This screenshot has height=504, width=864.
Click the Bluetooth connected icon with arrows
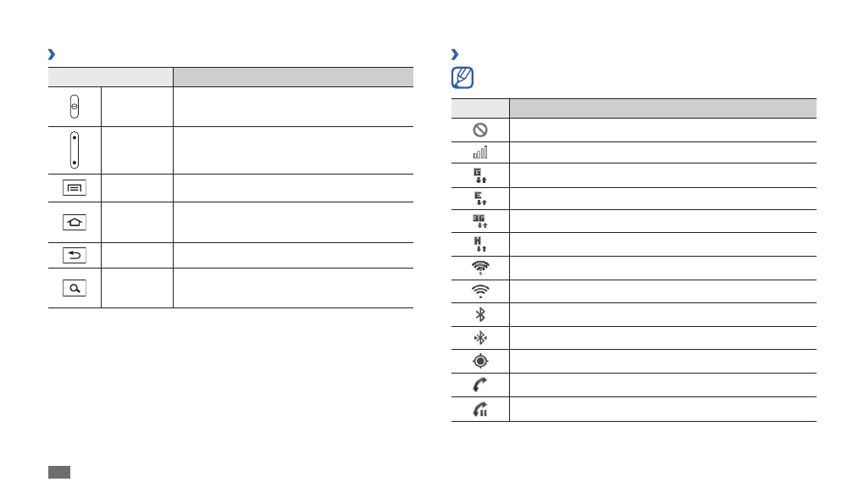click(x=480, y=338)
